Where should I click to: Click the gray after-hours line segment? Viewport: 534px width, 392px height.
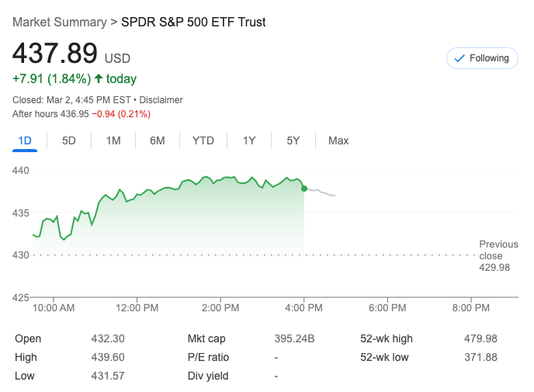(322, 192)
